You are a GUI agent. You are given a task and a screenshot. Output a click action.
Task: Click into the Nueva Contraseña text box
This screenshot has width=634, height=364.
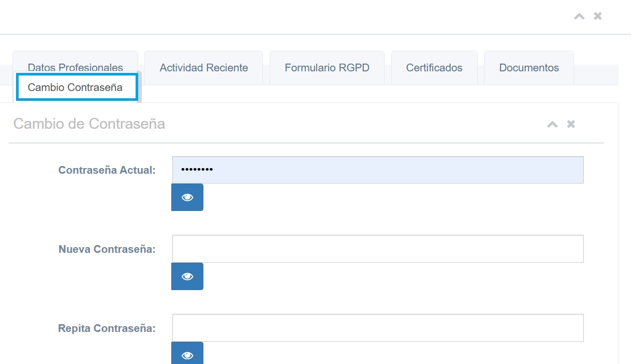[378, 249]
